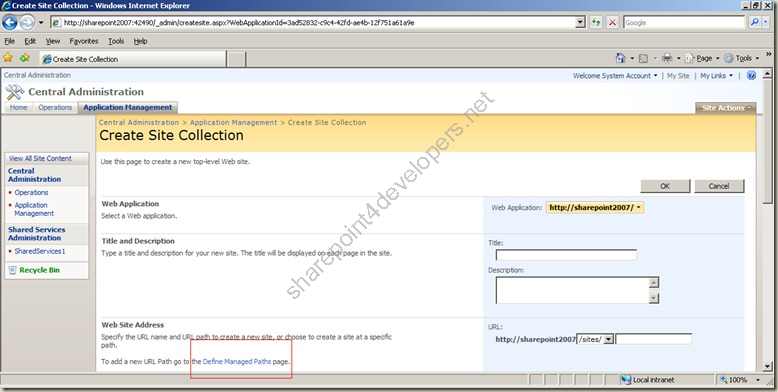Click the search magnifier icon
The height and width of the screenshot is (392, 778).
point(754,23)
